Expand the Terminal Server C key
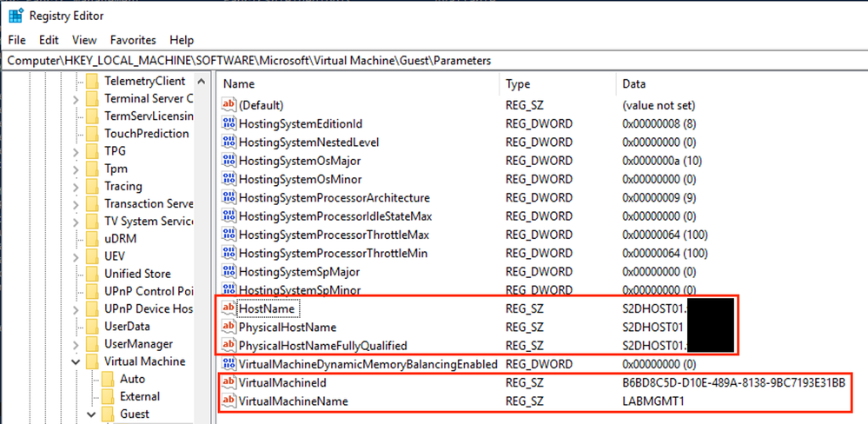 (76, 98)
